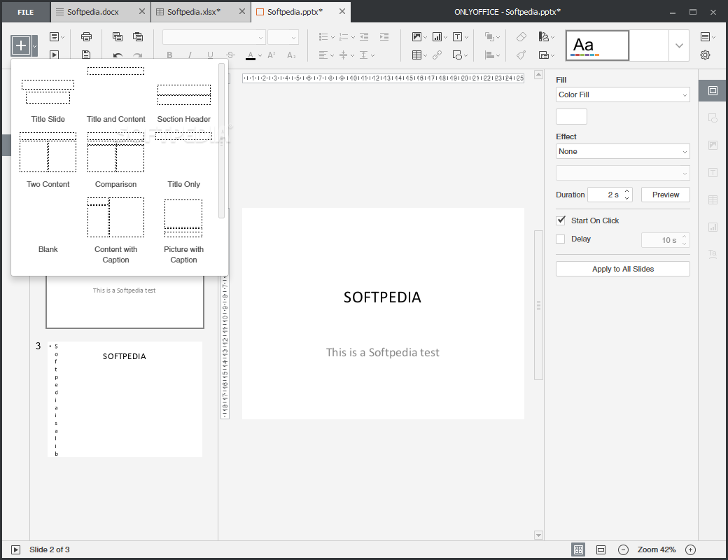This screenshot has width=728, height=560.
Task: Choose the Two Content layout
Action: point(48,161)
